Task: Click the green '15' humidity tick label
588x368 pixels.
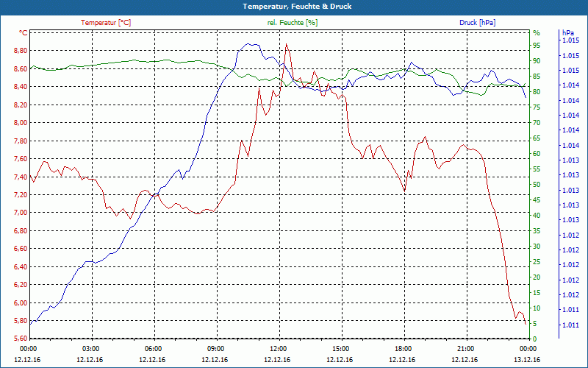Action: click(537, 293)
